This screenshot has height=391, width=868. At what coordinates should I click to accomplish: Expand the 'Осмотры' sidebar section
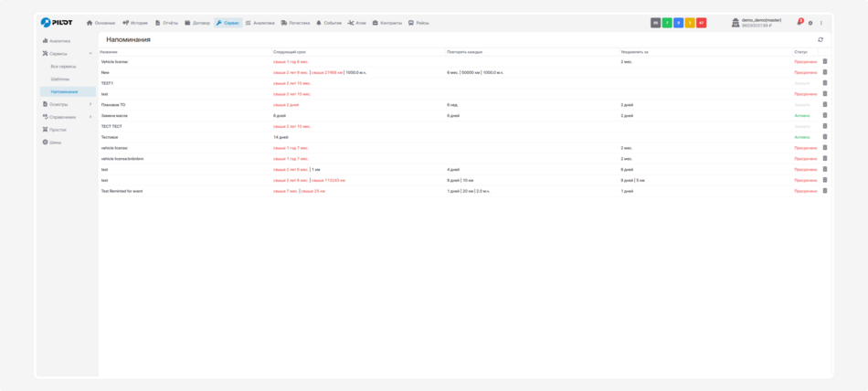tap(90, 104)
